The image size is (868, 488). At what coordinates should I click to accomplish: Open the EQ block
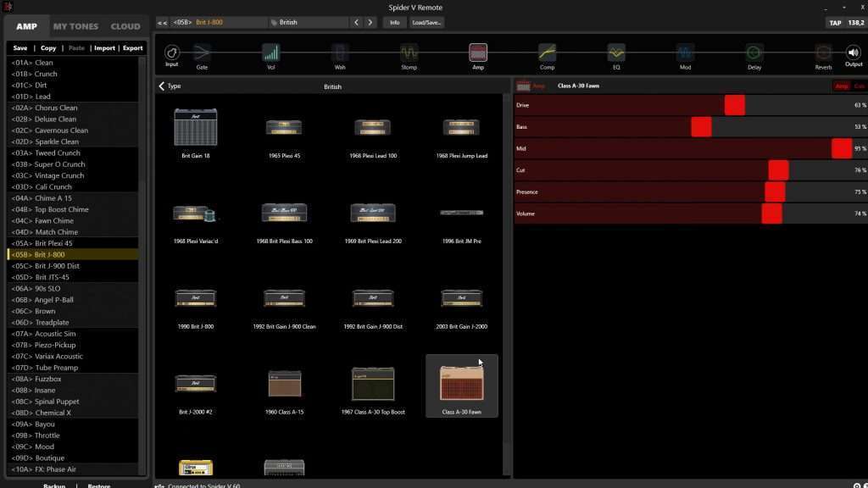pyautogui.click(x=616, y=53)
